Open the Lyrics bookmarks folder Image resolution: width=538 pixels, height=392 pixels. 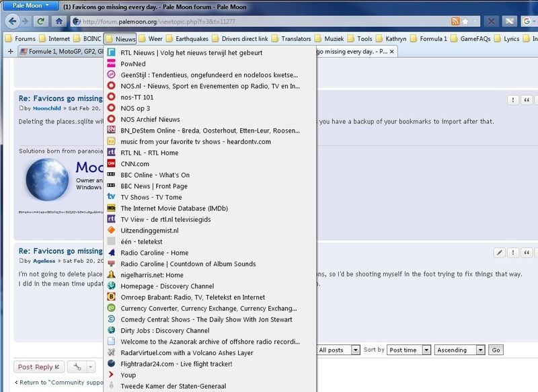pos(507,39)
